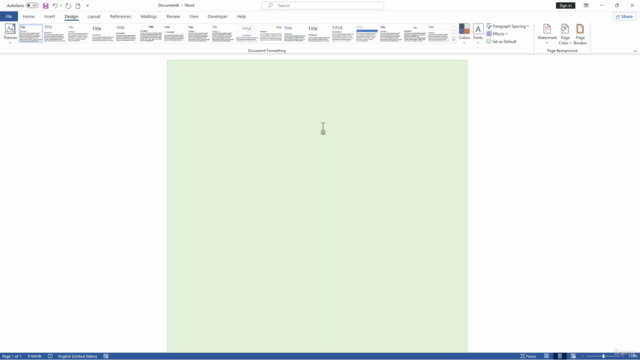Click the word count in status bar

point(34,356)
